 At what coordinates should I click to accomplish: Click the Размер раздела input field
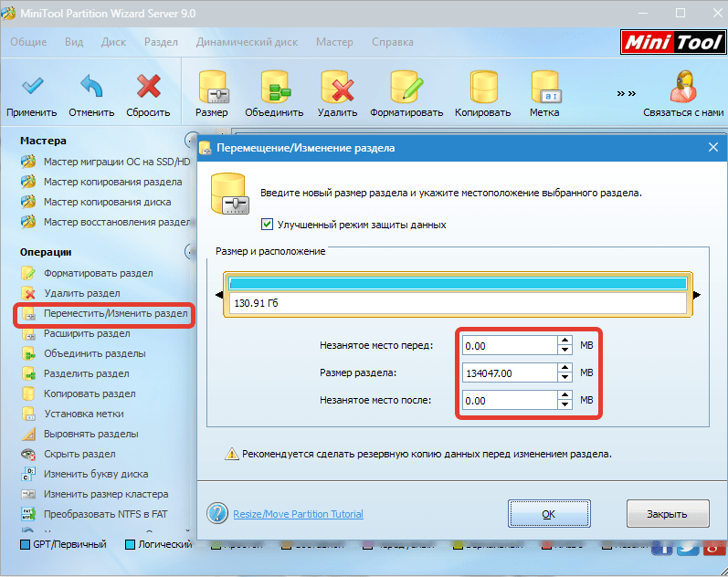pyautogui.click(x=510, y=373)
